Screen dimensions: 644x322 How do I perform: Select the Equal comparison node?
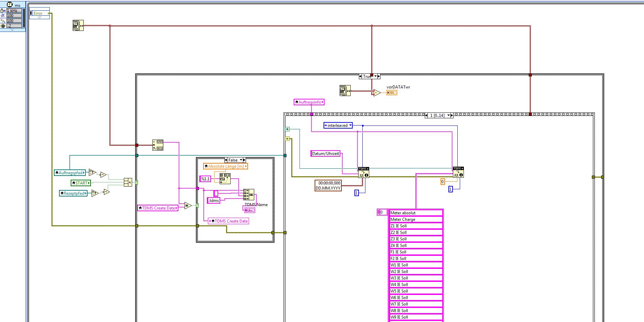coord(188,205)
